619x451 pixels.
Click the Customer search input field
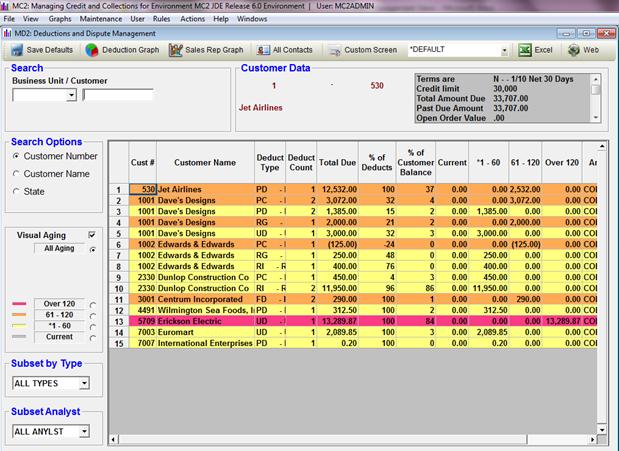118,95
